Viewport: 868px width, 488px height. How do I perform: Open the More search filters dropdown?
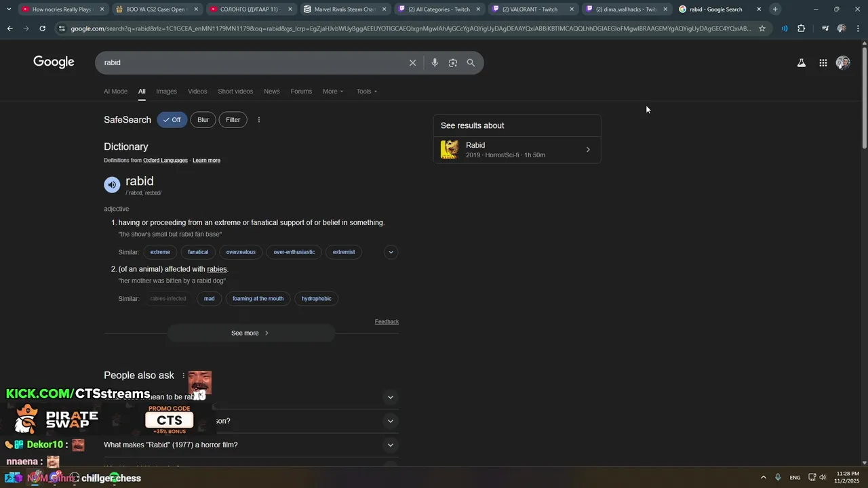coord(333,91)
